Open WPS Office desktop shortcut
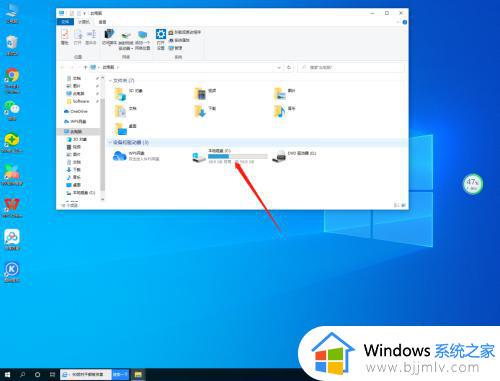The width and height of the screenshot is (500, 381). click(12, 208)
